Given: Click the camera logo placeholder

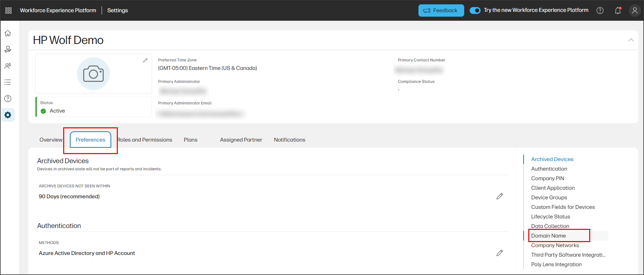Looking at the screenshot, I should point(93,74).
